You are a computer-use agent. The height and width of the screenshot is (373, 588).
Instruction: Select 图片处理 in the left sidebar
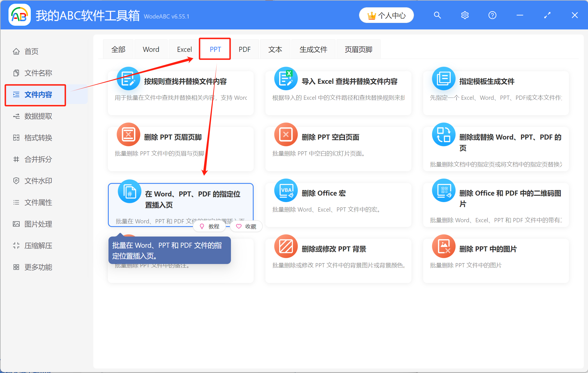click(x=38, y=224)
